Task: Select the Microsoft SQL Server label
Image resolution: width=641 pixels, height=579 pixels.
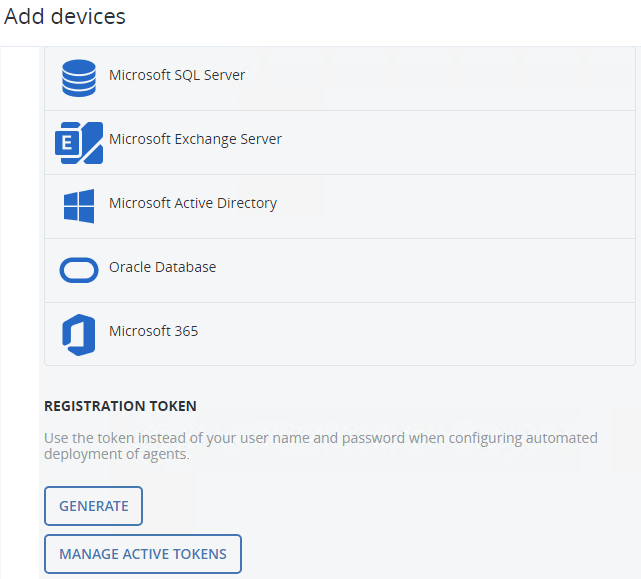Action: coord(177,75)
